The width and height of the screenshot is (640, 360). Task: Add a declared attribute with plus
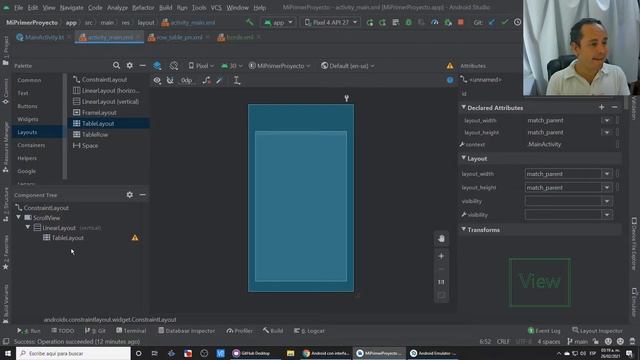pyautogui.click(x=601, y=107)
